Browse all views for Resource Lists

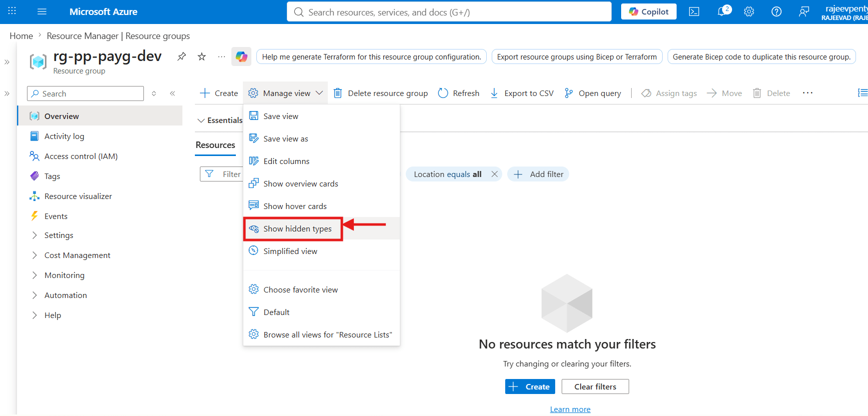click(321, 334)
